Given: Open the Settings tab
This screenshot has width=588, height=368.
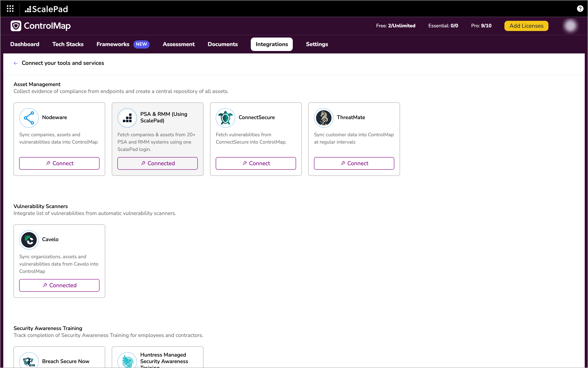Looking at the screenshot, I should [317, 44].
